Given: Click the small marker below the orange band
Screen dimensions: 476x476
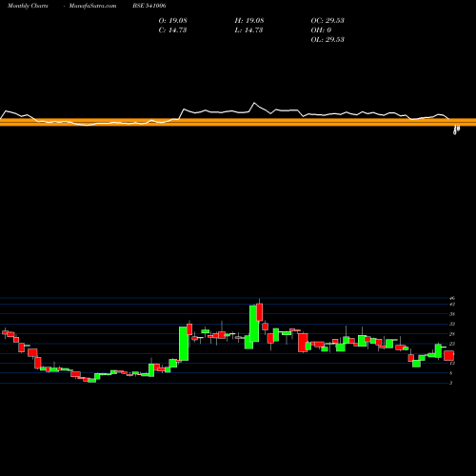Looking at the screenshot, I should pyautogui.click(x=456, y=130).
